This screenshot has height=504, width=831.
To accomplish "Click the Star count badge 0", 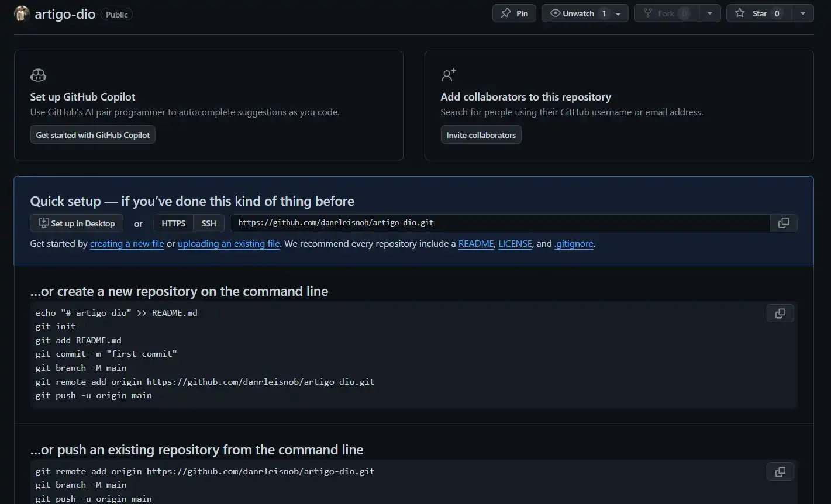I will click(x=777, y=13).
